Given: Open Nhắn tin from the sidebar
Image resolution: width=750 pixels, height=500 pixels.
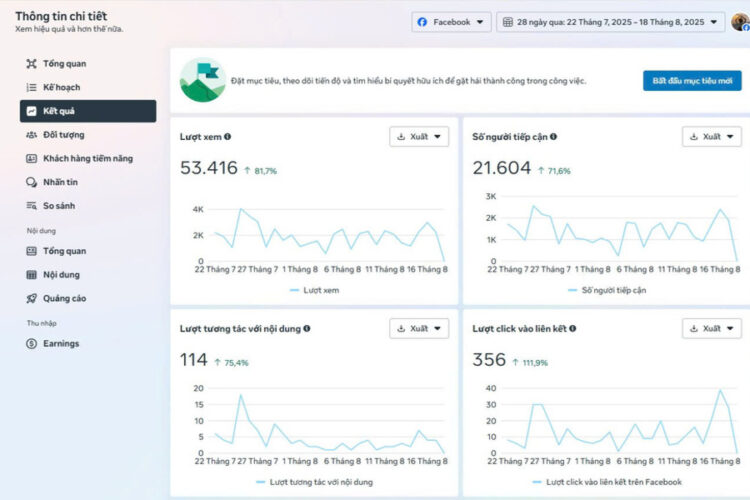Looking at the screenshot, I should [60, 182].
